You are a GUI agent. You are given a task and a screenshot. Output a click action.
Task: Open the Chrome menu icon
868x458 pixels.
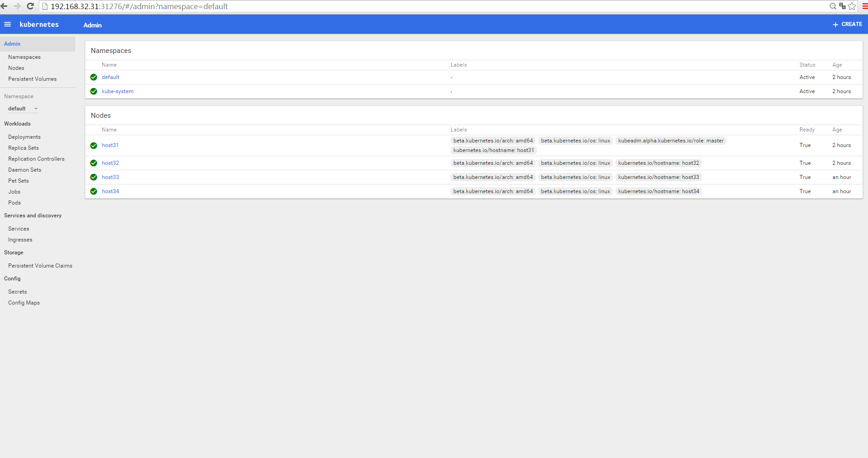(864, 6)
